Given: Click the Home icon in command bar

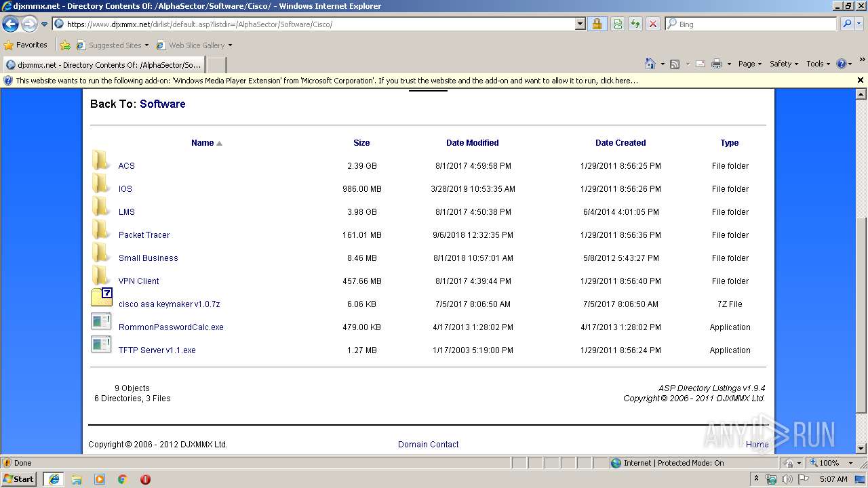Looking at the screenshot, I should [650, 64].
